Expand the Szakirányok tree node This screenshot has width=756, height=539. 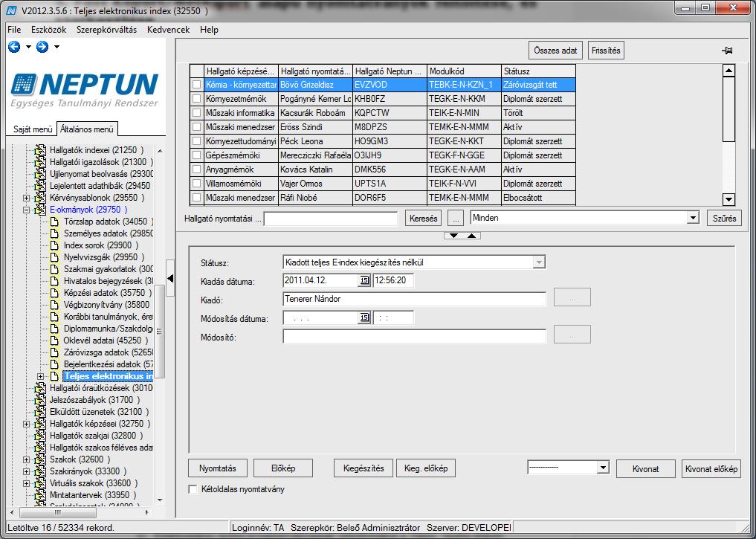pyautogui.click(x=27, y=471)
